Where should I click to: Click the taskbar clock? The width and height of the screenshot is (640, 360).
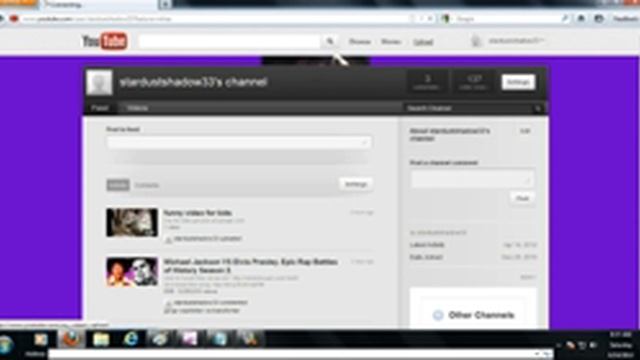[621, 345]
